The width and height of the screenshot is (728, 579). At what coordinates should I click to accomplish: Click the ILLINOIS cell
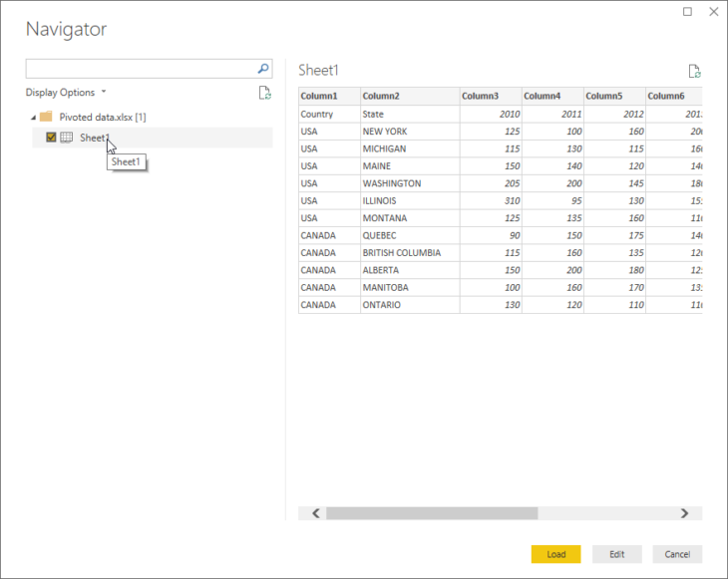pyautogui.click(x=410, y=201)
